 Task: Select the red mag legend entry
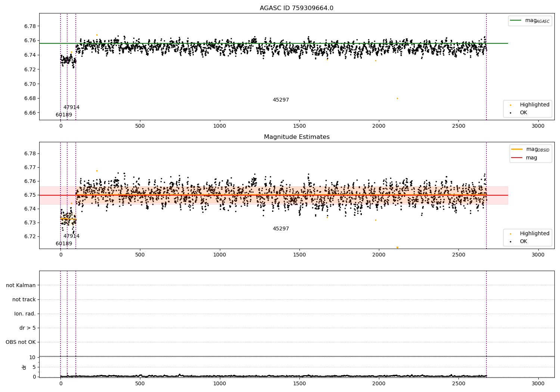(x=524, y=158)
